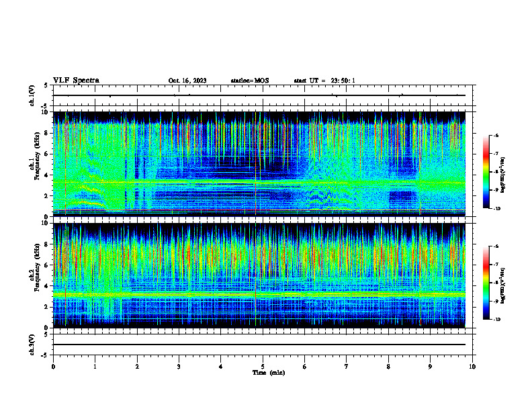Select the "Oct. 16, 2023" date text
The image size is (532, 411).
(x=187, y=81)
